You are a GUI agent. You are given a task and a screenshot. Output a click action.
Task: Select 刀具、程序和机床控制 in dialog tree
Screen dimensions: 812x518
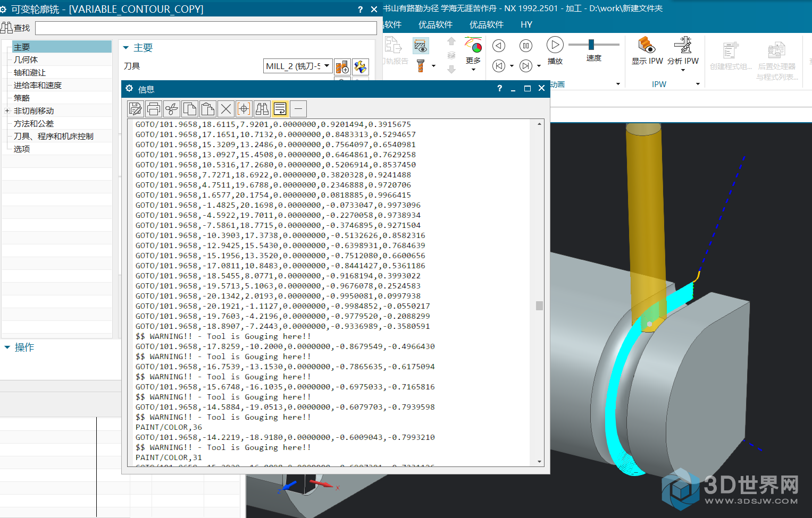[53, 137]
